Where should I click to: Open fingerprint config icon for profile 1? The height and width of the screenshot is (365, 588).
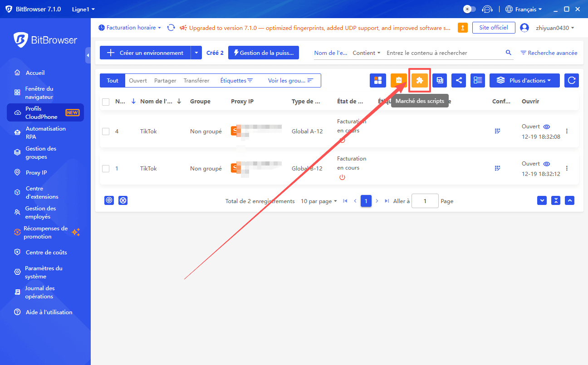point(497,168)
